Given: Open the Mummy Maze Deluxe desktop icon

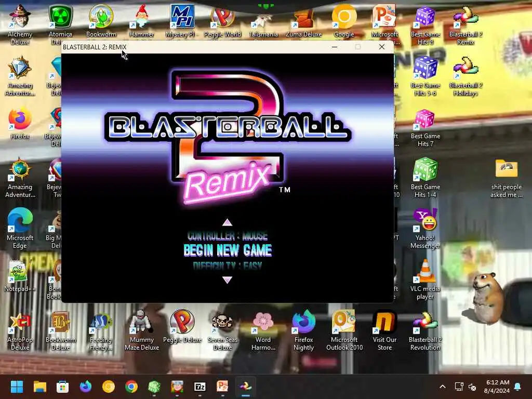Looking at the screenshot, I should [141, 330].
